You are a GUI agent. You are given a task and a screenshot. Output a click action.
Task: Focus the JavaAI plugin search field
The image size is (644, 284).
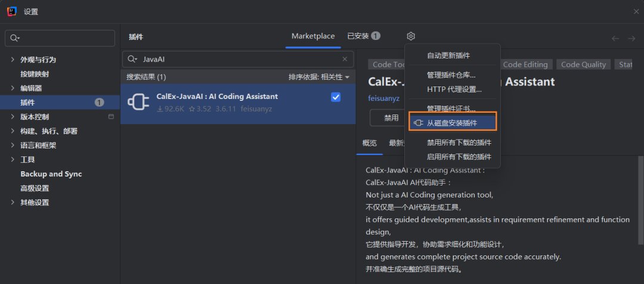pyautogui.click(x=238, y=59)
